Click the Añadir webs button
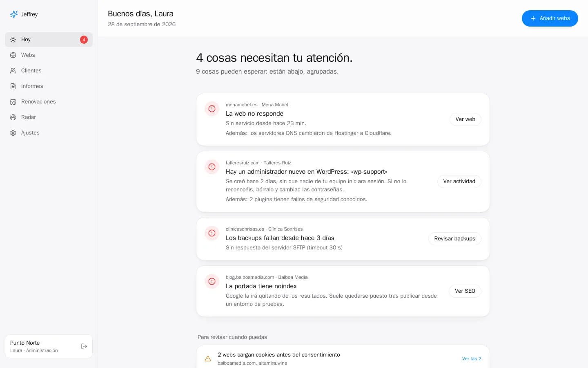 pyautogui.click(x=550, y=18)
